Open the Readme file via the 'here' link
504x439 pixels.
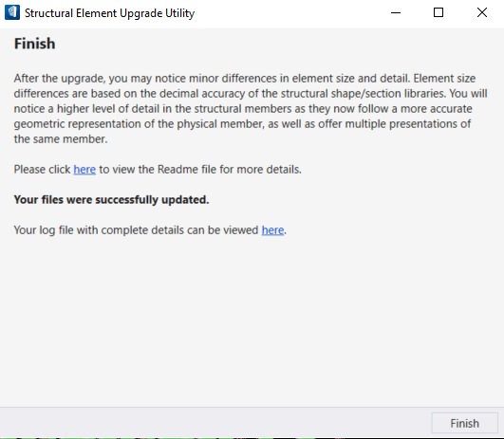[84, 169]
